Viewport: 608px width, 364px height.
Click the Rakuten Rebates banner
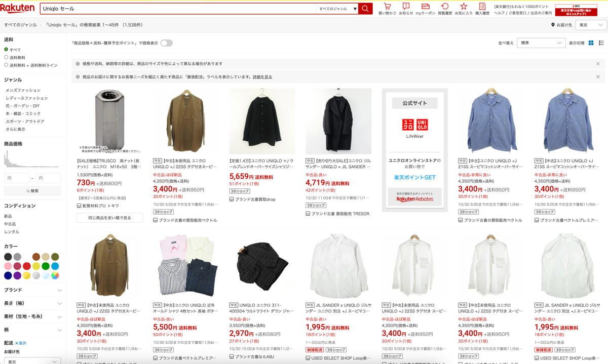414,196
